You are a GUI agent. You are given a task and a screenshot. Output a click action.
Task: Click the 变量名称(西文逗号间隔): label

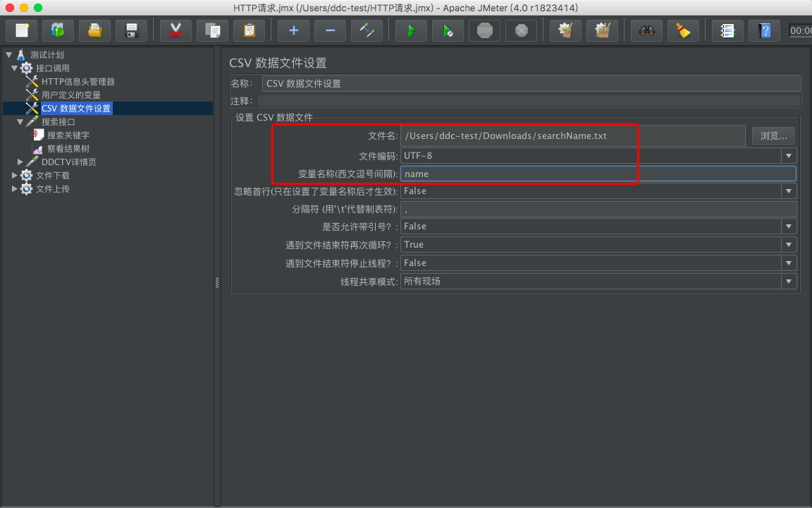pyautogui.click(x=348, y=174)
